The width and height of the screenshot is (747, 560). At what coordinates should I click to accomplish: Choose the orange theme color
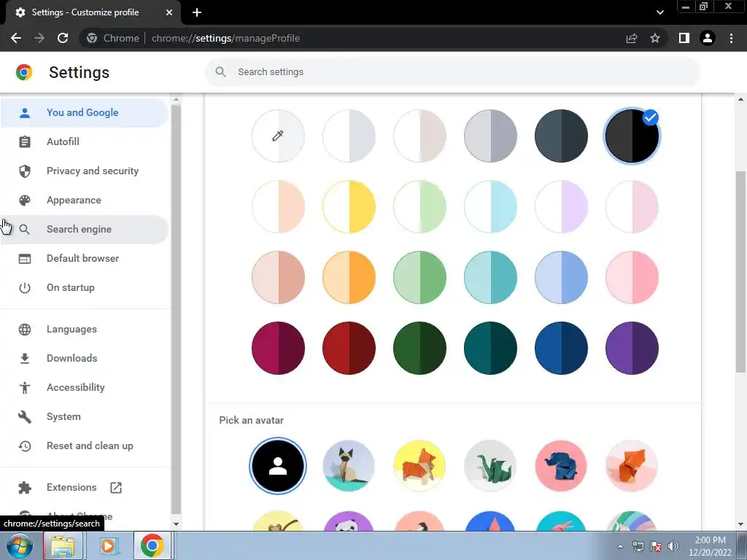pos(349,278)
